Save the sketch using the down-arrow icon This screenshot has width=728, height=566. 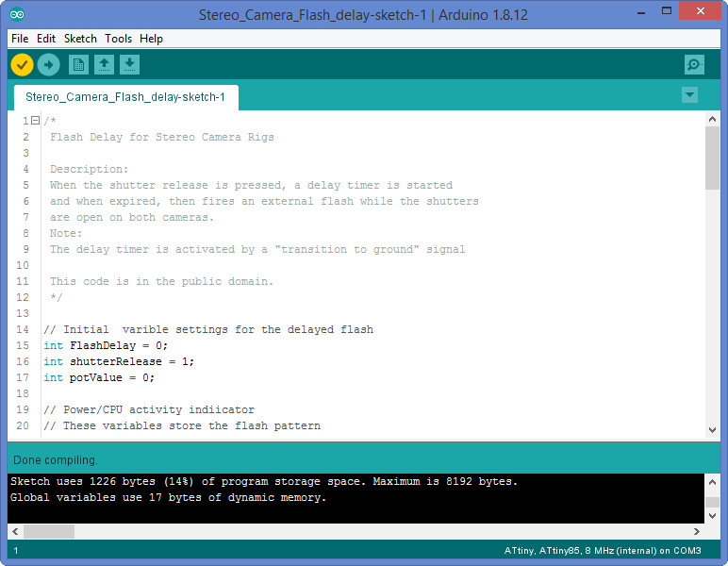click(x=130, y=65)
